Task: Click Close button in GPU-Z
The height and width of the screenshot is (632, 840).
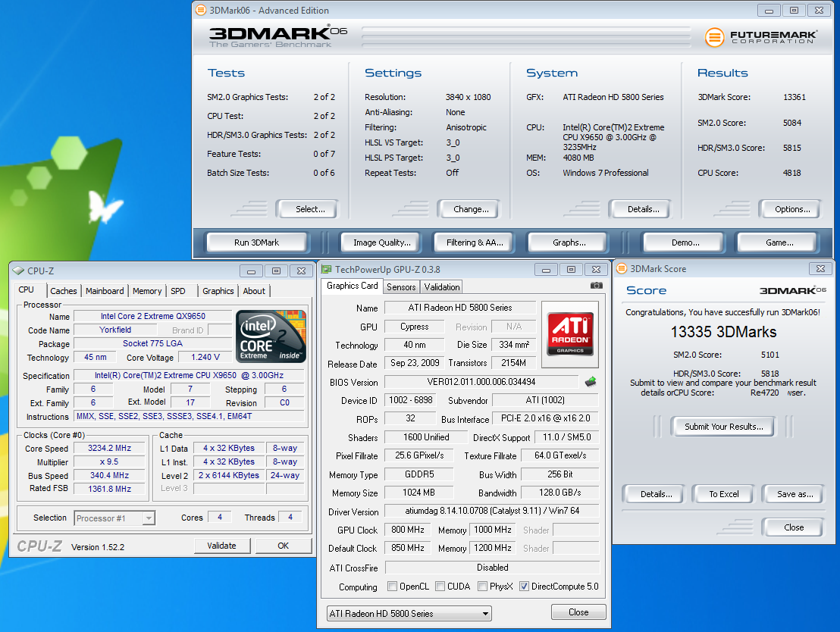Action: [x=578, y=612]
